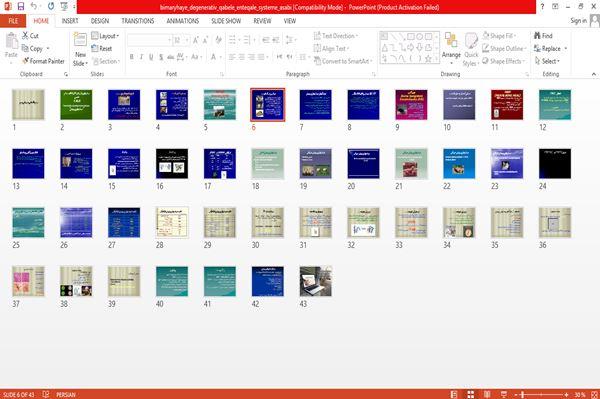This screenshot has width=600, height=399.
Task: Switch to SLIDE SHOW tab
Action: click(x=226, y=21)
